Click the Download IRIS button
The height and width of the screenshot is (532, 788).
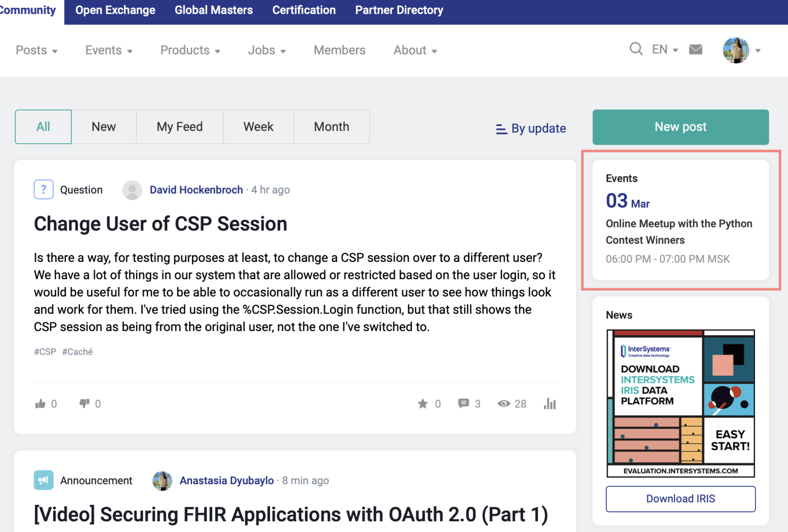pos(680,499)
